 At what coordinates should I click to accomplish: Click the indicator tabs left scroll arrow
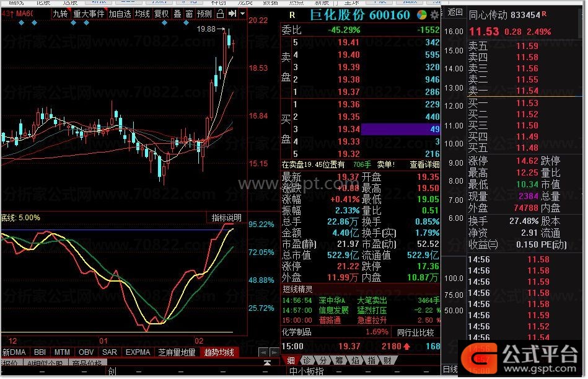pyautogui.click(x=263, y=352)
